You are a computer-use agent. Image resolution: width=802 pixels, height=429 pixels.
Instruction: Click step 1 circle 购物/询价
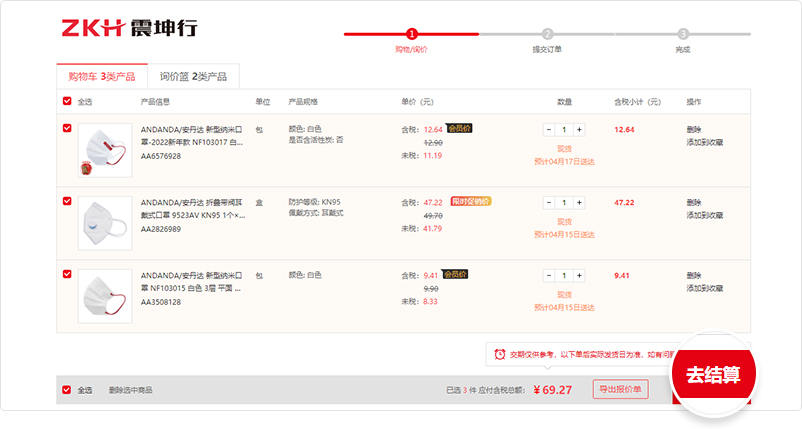[412, 34]
